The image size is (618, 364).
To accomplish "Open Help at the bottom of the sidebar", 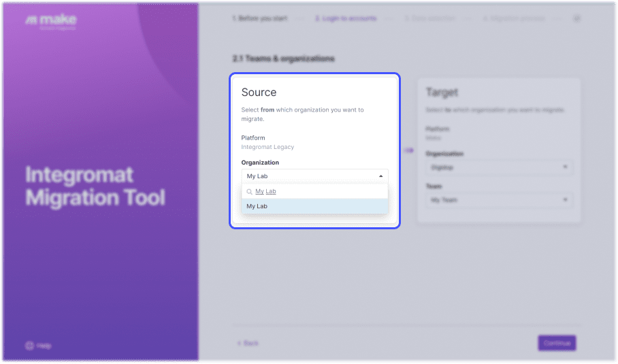I will (x=38, y=346).
